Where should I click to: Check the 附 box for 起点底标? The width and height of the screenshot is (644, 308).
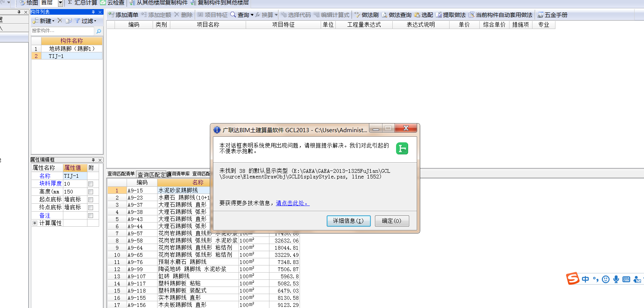(90, 200)
